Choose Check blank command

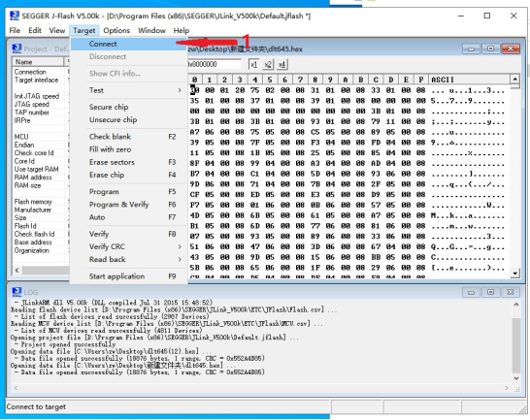(x=128, y=137)
